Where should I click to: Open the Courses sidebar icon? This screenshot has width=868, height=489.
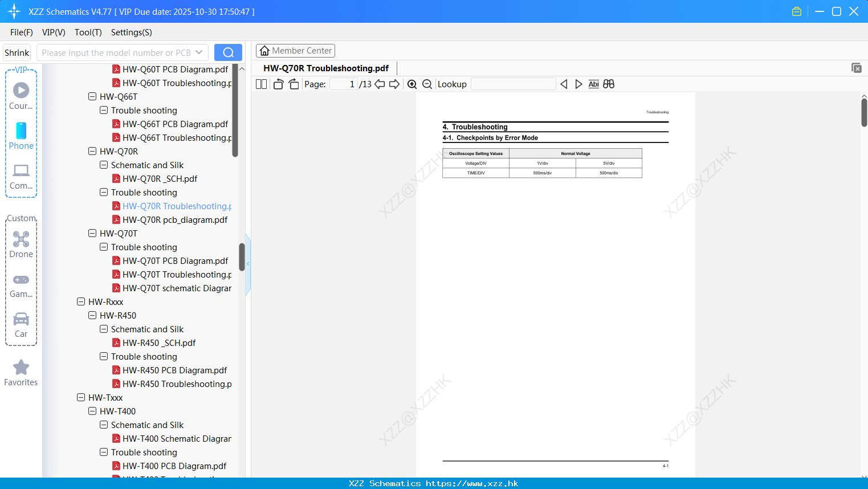(x=21, y=96)
